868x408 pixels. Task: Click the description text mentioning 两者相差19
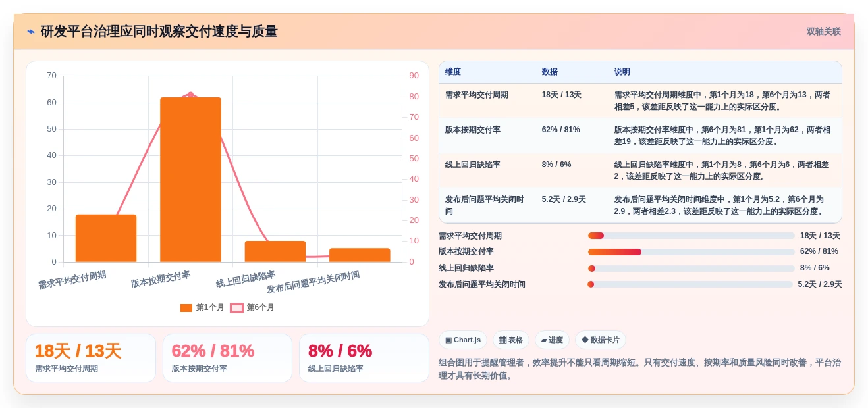click(722, 136)
